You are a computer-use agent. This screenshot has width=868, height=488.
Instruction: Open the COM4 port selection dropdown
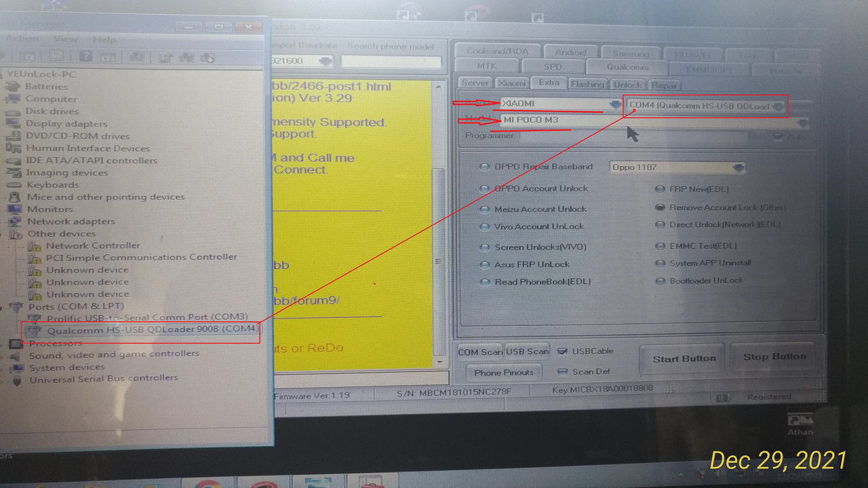point(778,106)
